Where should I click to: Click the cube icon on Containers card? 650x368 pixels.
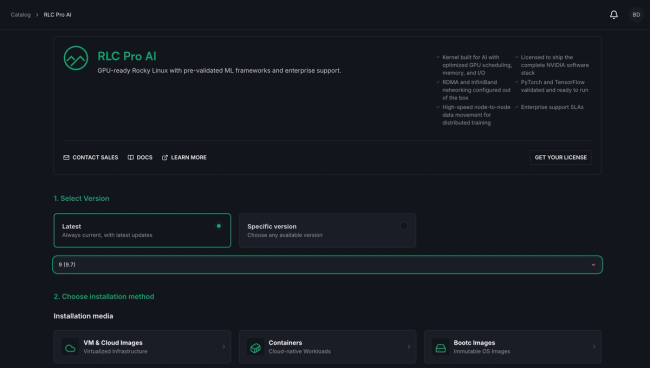click(255, 347)
